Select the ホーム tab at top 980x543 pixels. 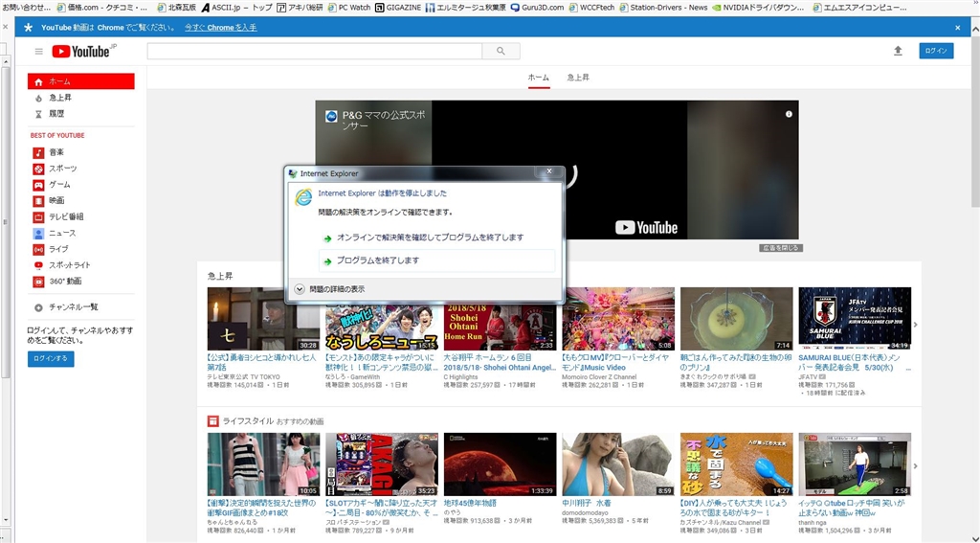pyautogui.click(x=539, y=77)
